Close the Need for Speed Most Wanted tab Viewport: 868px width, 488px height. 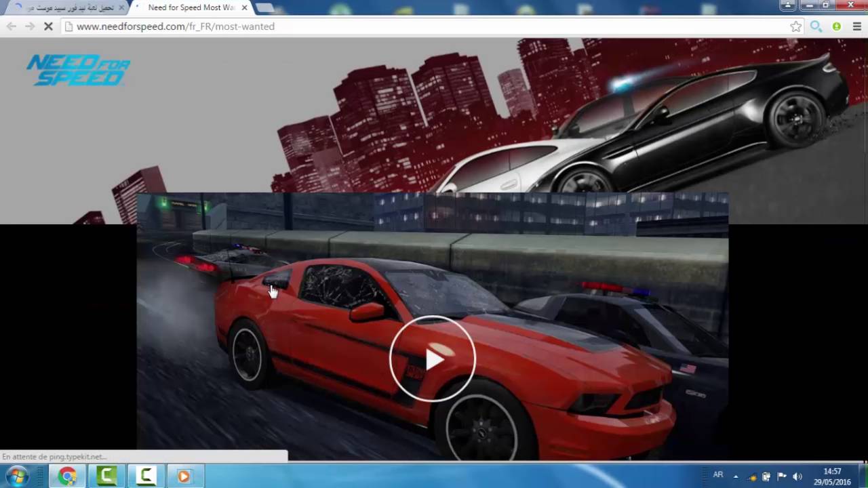(x=244, y=7)
